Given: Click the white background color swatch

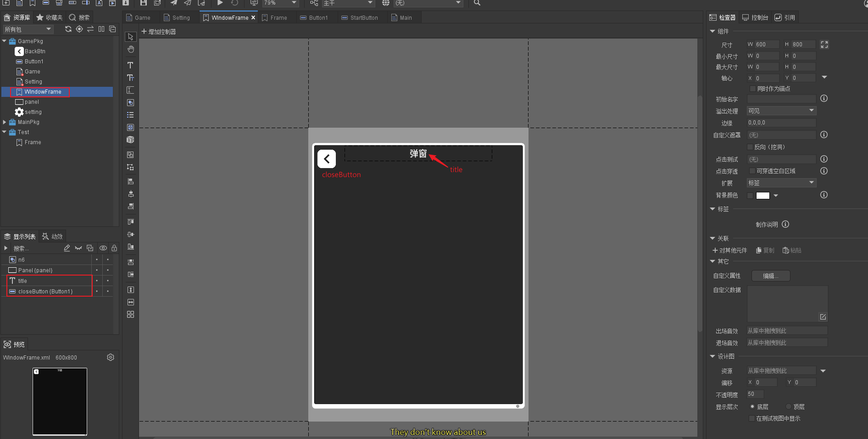Looking at the screenshot, I should click(x=763, y=195).
